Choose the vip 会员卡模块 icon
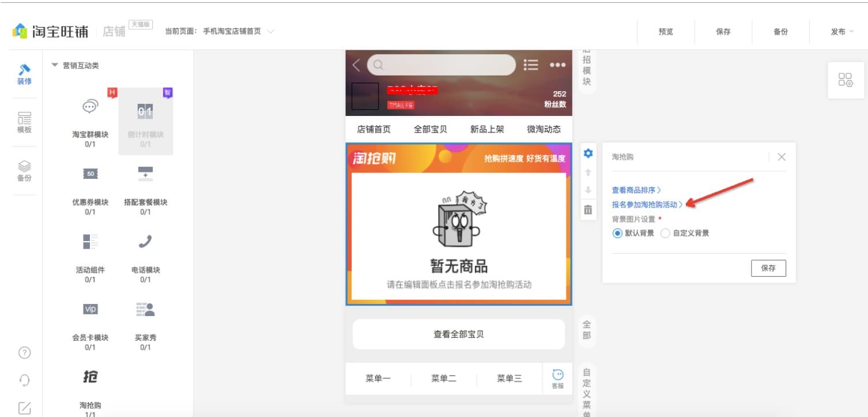 pyautogui.click(x=89, y=309)
